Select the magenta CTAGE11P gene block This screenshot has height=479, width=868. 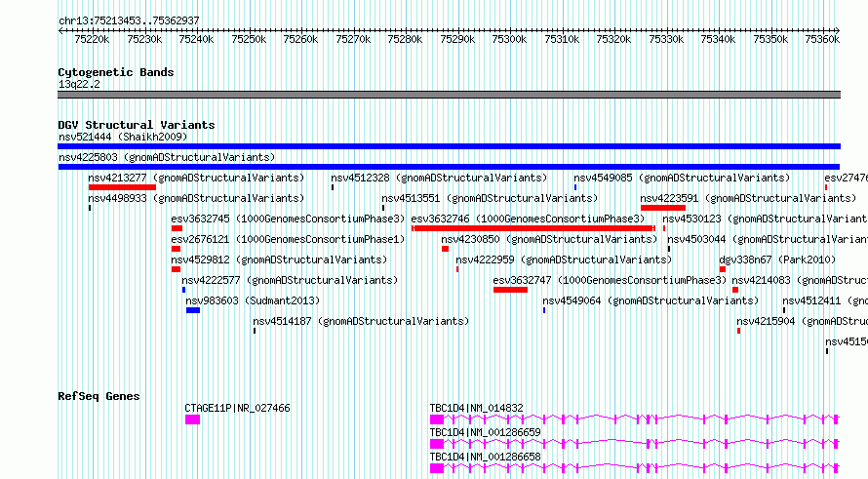pos(193,419)
